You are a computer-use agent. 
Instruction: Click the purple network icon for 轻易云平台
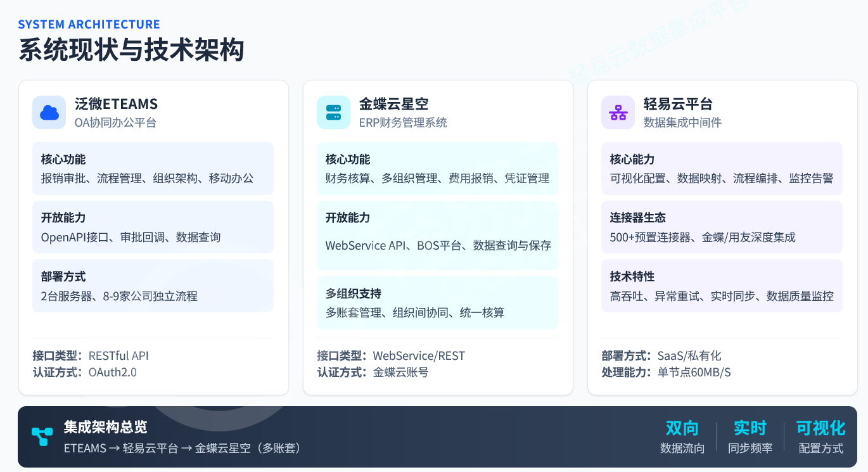(x=618, y=113)
